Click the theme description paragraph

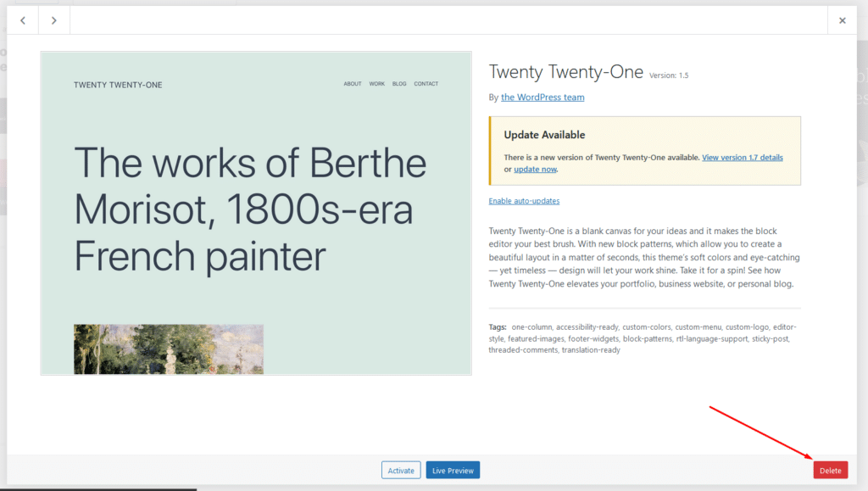click(644, 258)
